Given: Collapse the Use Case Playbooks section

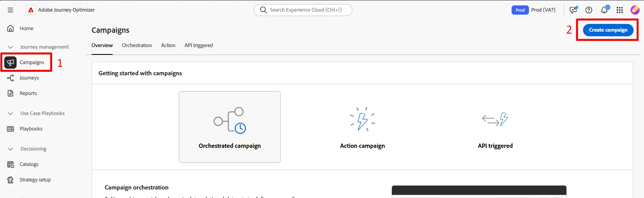Looking at the screenshot, I should pyautogui.click(x=10, y=113).
